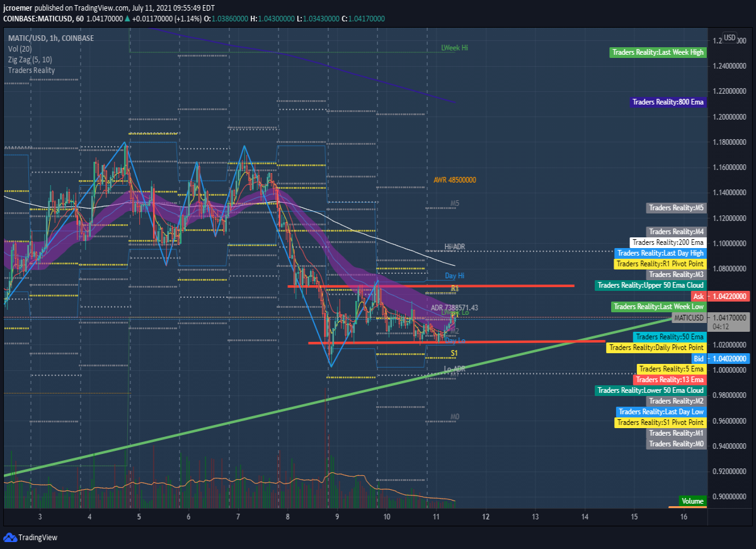
Task: Click the yellow S1 label on the chart
Action: [454, 354]
